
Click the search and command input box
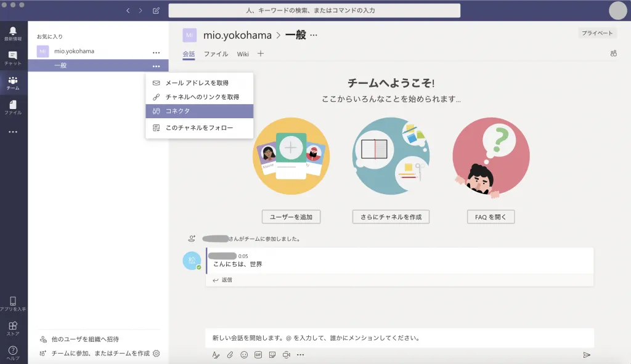314,10
